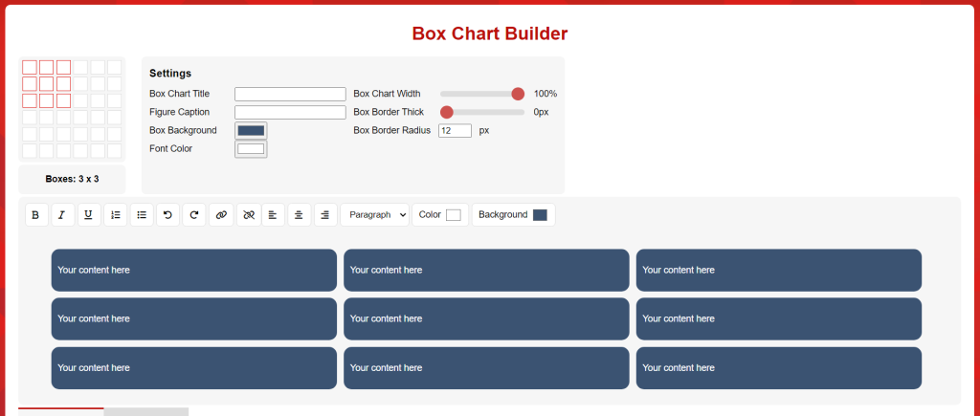The height and width of the screenshot is (416, 980).
Task: Click the "Box Chart Width" label
Action: [x=387, y=94]
